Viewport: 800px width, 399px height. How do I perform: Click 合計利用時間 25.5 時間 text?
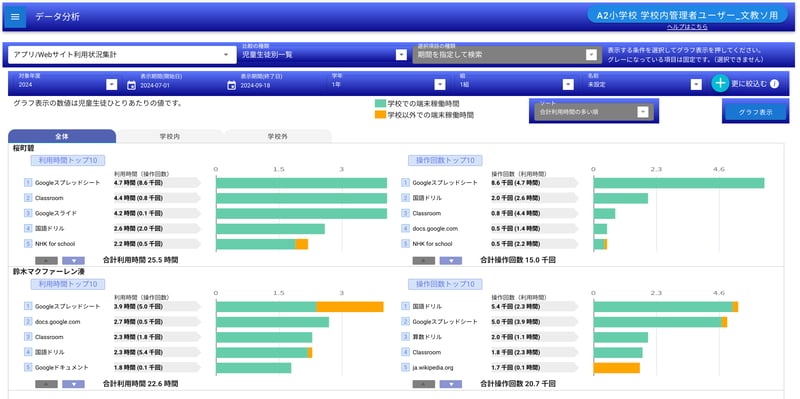(x=140, y=260)
